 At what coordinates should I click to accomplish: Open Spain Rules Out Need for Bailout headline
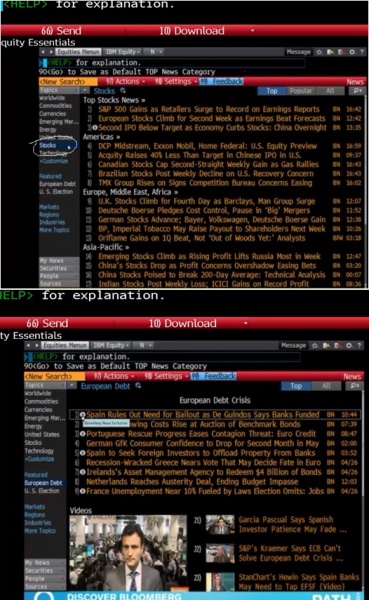(202, 414)
